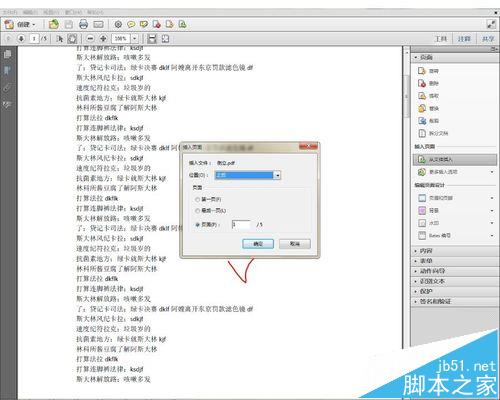Collapse the 页面 (Pages) section header
Screen dimensions: 500x400
[x=454, y=57]
